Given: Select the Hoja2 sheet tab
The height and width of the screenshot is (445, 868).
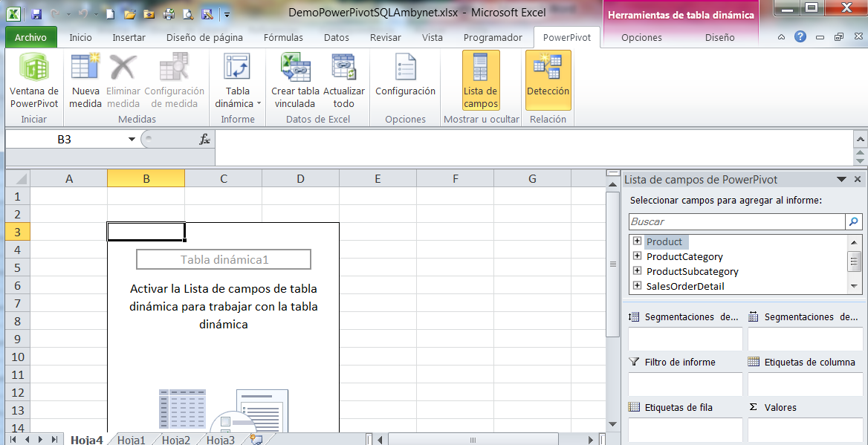Looking at the screenshot, I should tap(176, 440).
